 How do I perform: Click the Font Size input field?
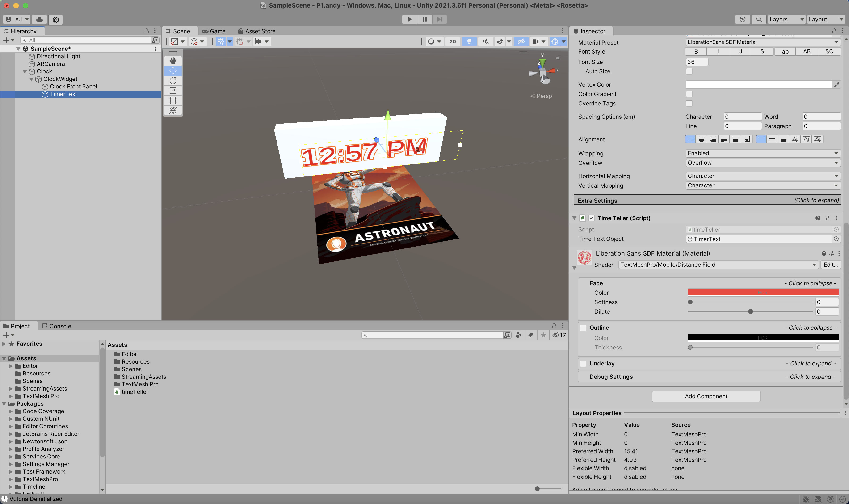pyautogui.click(x=697, y=62)
